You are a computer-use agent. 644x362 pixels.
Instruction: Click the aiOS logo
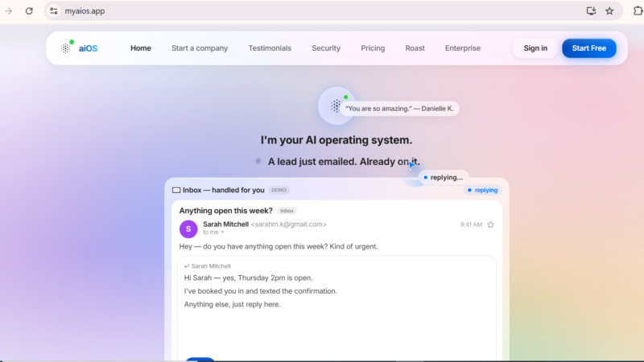(79, 48)
